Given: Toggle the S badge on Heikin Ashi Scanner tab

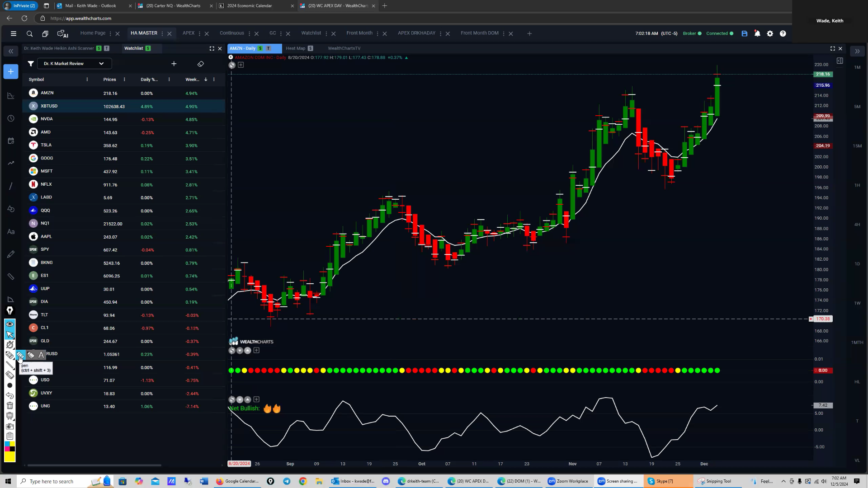Looking at the screenshot, I should 99,48.
